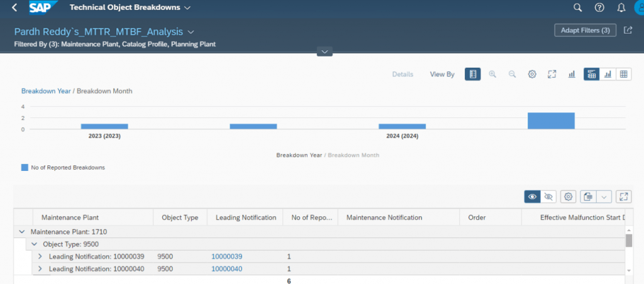Click the No of Reported Breakdowns legend swatch

[x=25, y=167]
